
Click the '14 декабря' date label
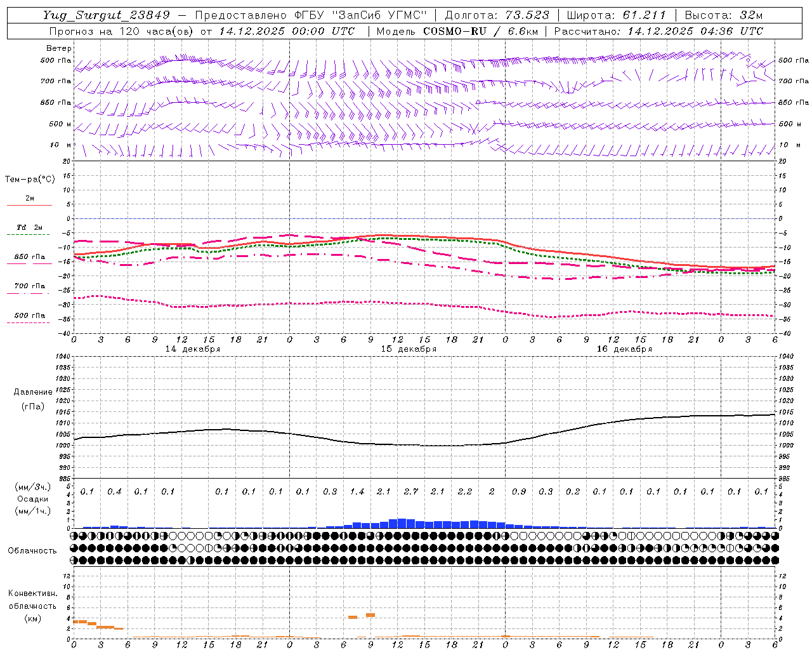[x=193, y=349]
